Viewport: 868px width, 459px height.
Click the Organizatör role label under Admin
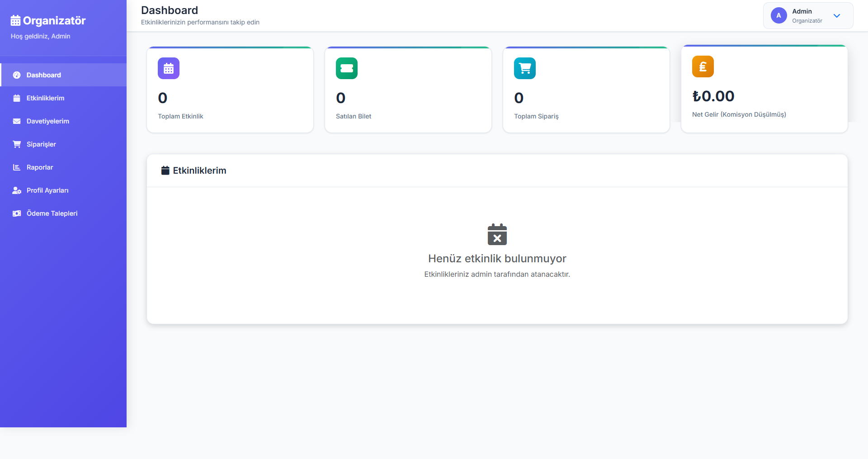click(807, 21)
